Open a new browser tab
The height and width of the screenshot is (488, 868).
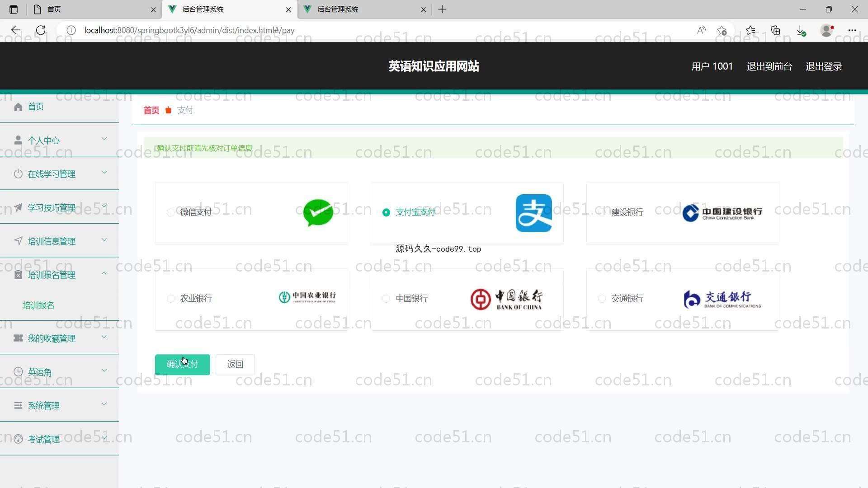(442, 9)
